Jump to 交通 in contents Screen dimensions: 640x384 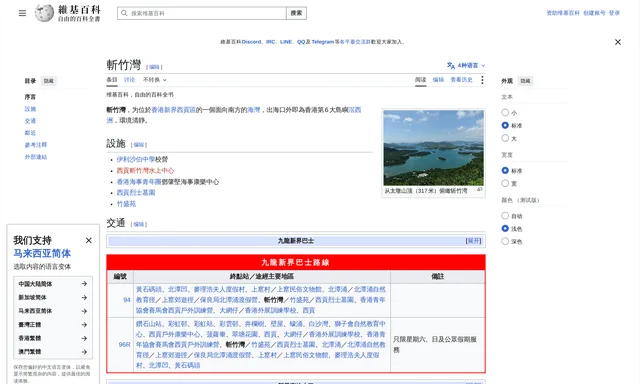pyautogui.click(x=30, y=121)
